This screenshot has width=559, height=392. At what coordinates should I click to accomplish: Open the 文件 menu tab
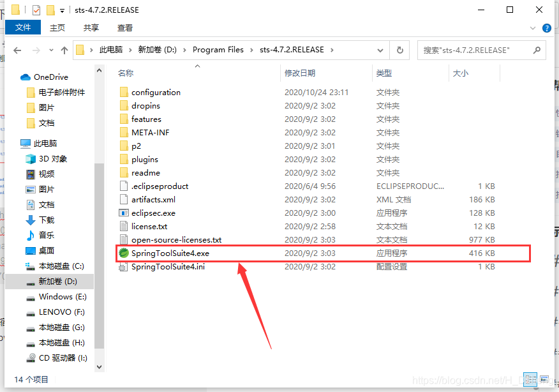23,27
